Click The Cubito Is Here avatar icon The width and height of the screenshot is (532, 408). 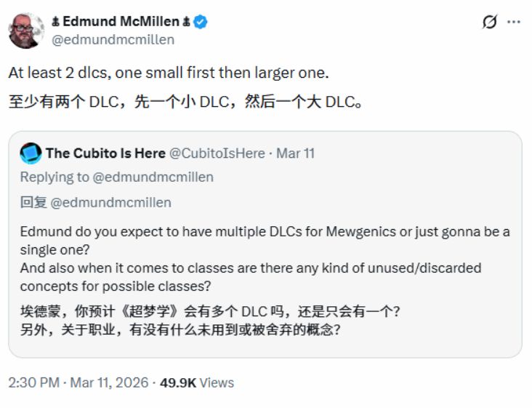pos(31,153)
